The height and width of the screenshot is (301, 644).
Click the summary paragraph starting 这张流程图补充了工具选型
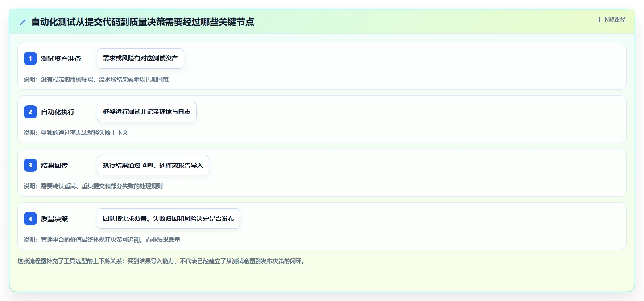[x=161, y=261]
